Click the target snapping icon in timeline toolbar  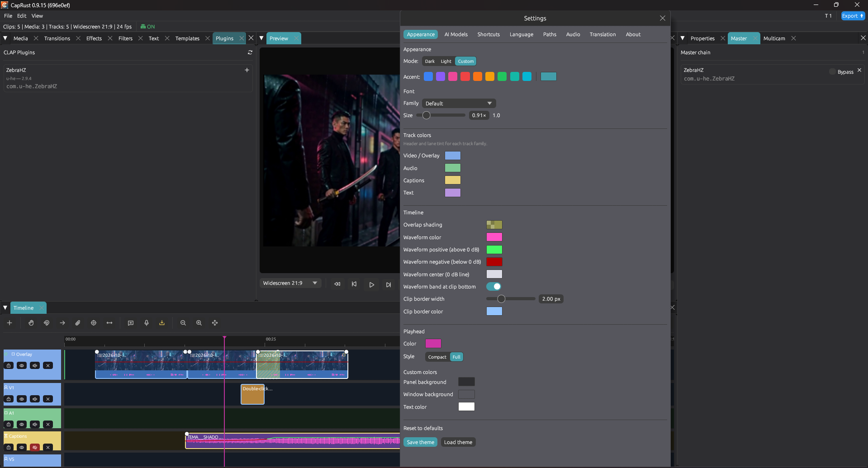click(94, 323)
